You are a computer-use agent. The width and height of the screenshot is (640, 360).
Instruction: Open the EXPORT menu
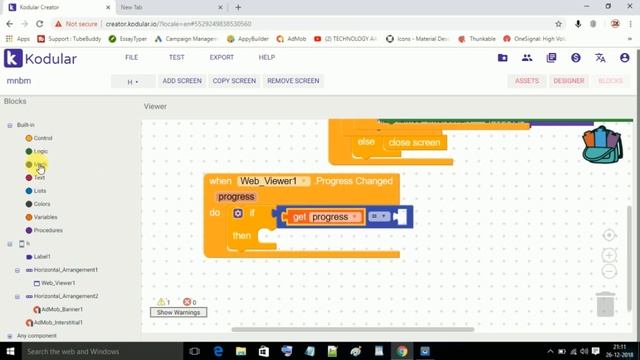222,57
